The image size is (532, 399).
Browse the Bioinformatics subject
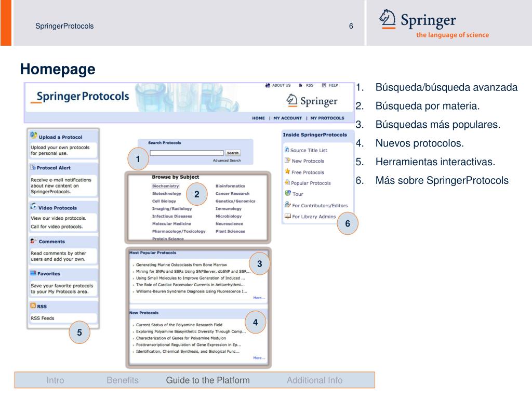click(230, 186)
